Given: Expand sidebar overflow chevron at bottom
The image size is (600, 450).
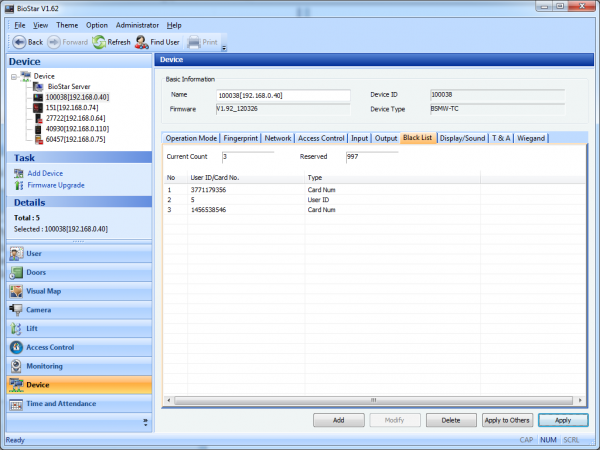Looking at the screenshot, I should tap(146, 423).
